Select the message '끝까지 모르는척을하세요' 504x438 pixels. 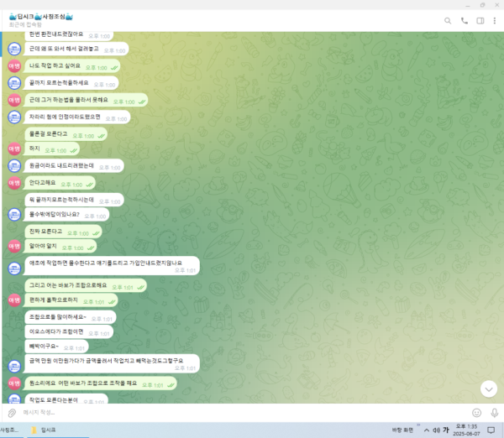tap(71, 83)
